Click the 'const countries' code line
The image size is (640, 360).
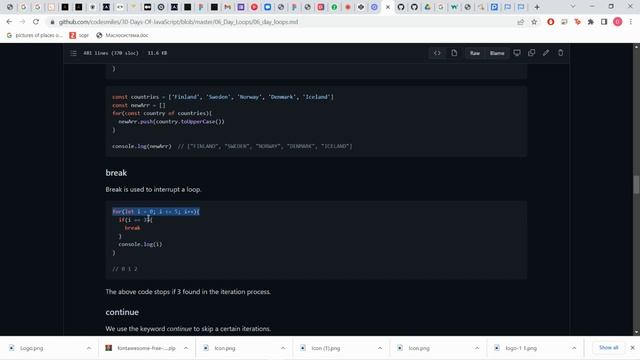[223, 97]
